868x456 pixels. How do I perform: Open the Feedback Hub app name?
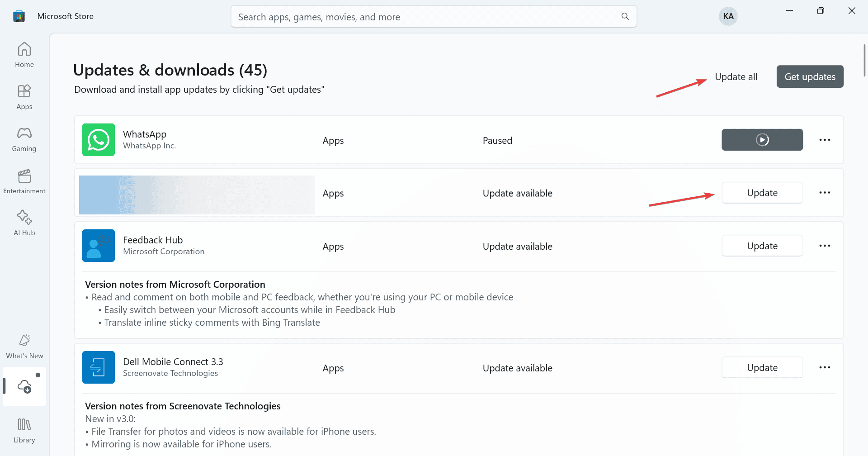coord(153,240)
